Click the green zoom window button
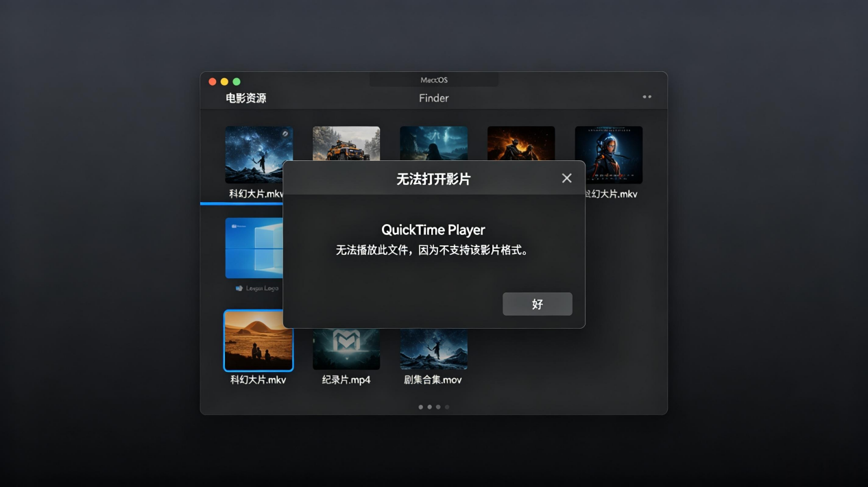868x487 pixels. [x=237, y=82]
